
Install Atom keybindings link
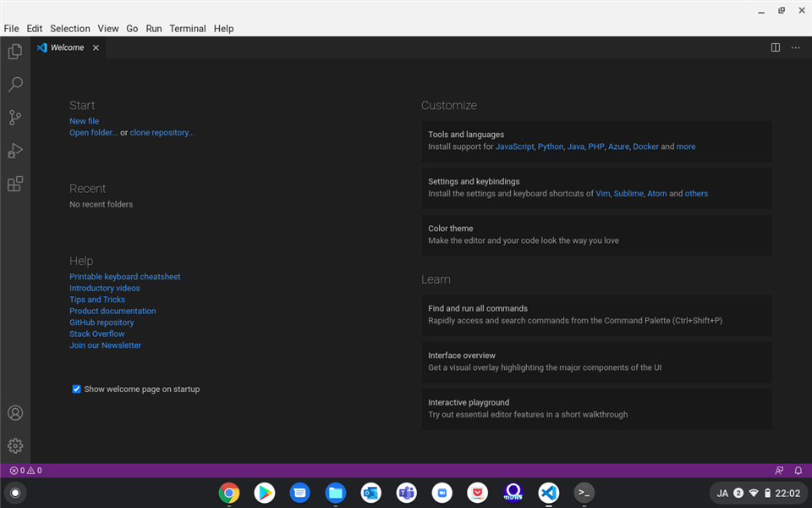657,193
